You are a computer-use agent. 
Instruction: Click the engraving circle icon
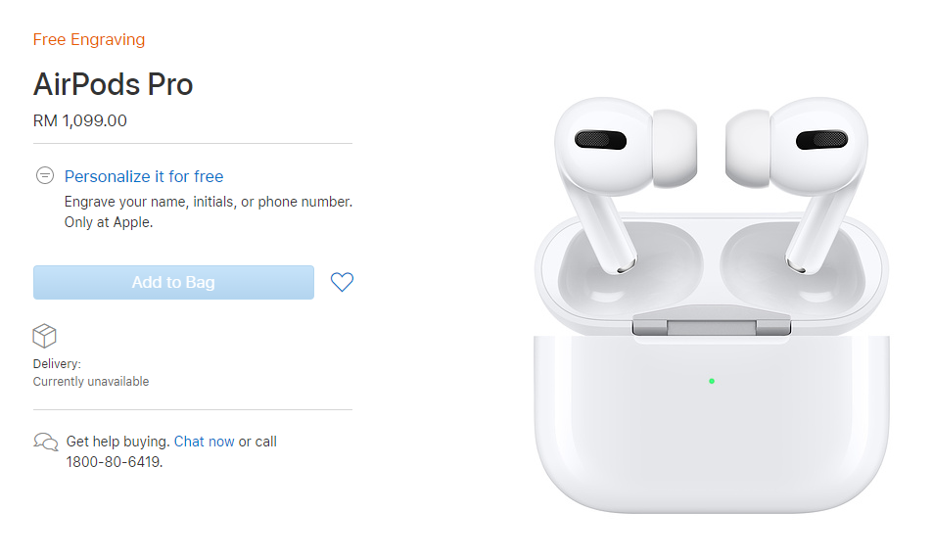pos(45,175)
